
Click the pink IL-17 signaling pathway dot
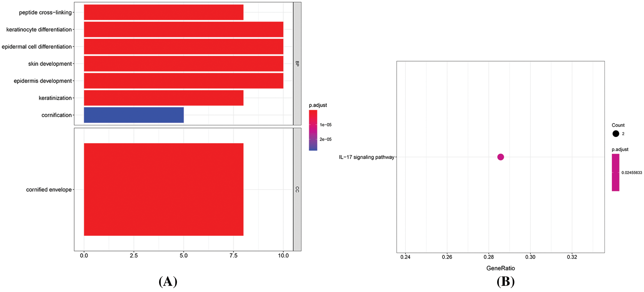[x=500, y=157]
